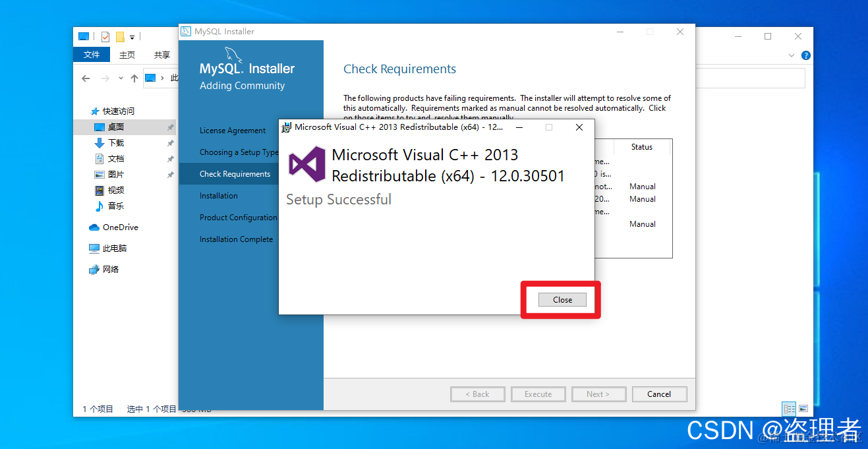Select OneDrive in the navigation pane
Image resolution: width=868 pixels, height=449 pixels.
[121, 227]
